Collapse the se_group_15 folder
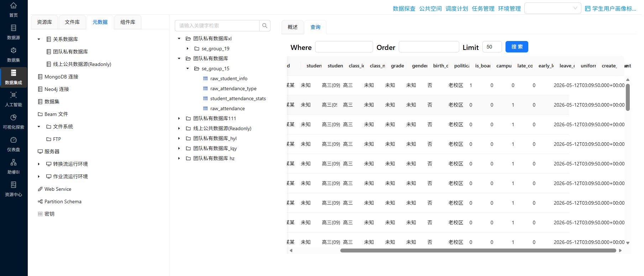This screenshot has height=276, width=644. tap(188, 68)
